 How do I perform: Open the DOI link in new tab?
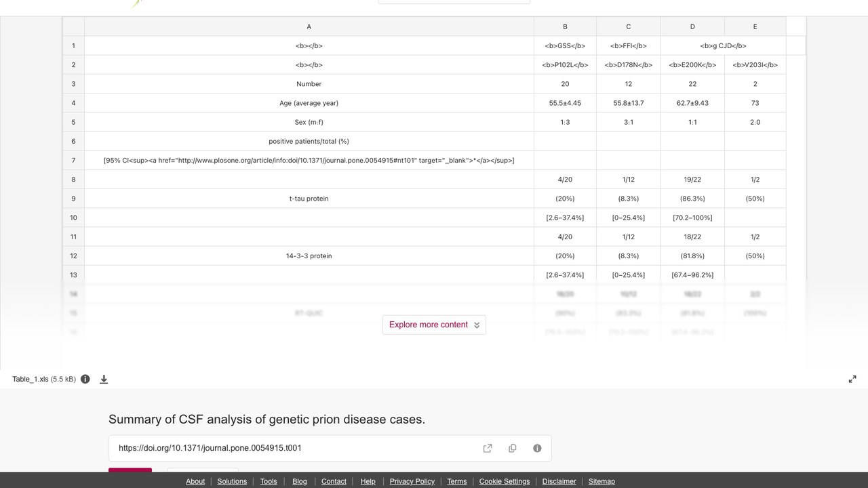[488, 448]
